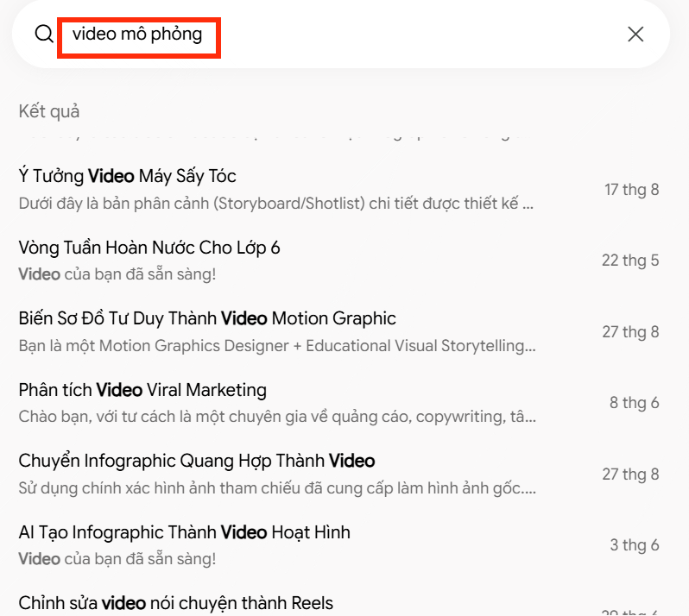Screen dimensions: 689x616
Task: Clear the search with the X icon
Action: (635, 35)
